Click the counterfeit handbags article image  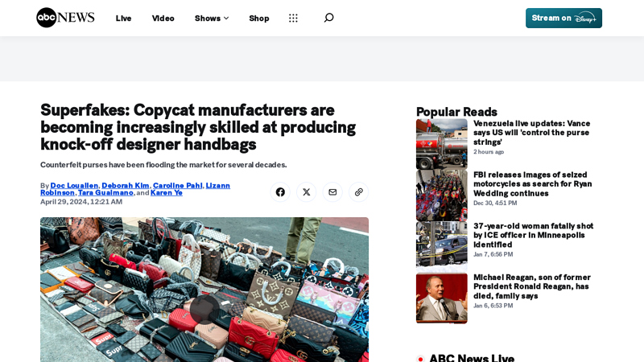tap(204, 290)
